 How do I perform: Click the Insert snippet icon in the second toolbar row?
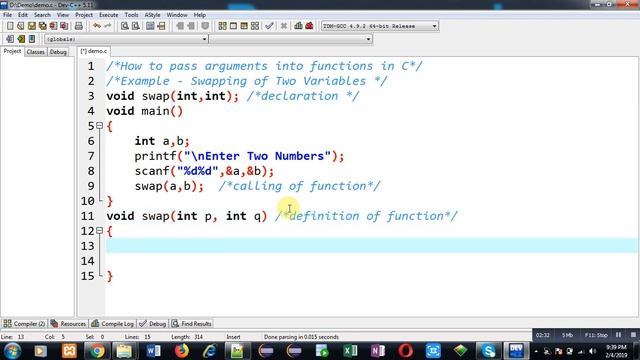pos(10,39)
